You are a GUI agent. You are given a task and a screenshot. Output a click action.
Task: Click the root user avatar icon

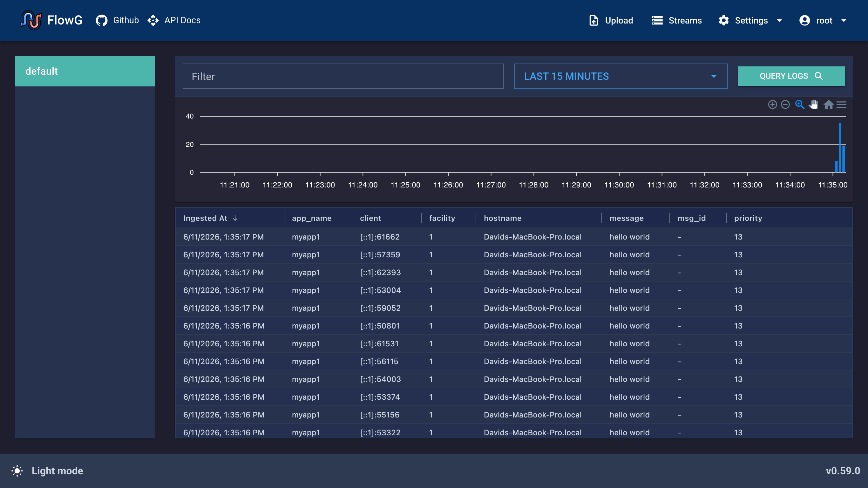click(x=805, y=21)
